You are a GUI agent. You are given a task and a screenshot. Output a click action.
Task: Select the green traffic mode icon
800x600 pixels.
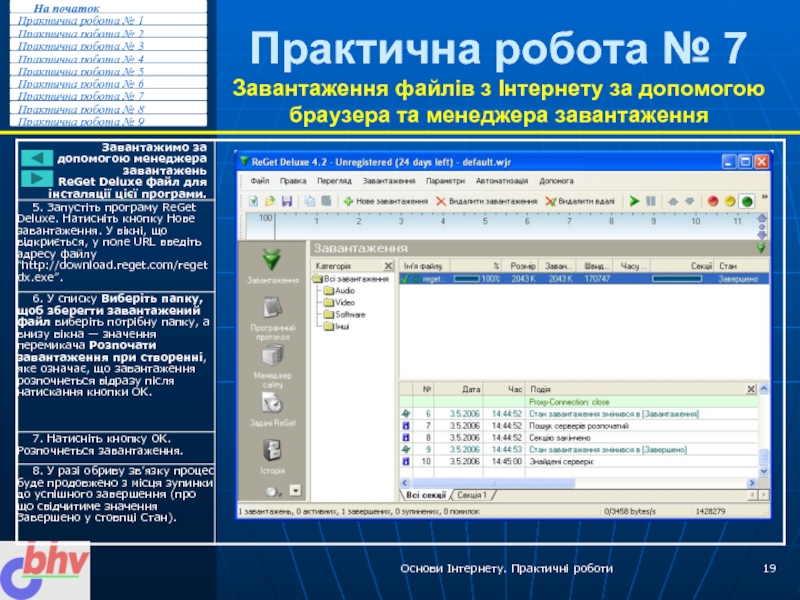click(x=747, y=202)
